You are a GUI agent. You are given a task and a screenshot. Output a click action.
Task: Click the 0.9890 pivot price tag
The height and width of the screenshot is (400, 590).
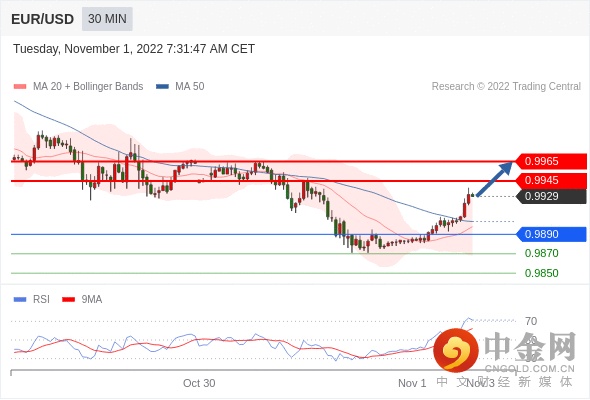tap(550, 234)
